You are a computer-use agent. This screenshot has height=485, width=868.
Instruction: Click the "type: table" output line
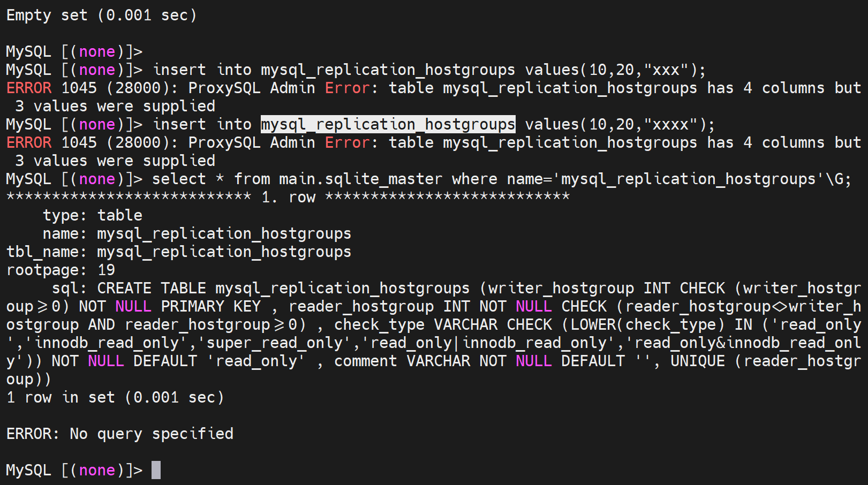92,215
